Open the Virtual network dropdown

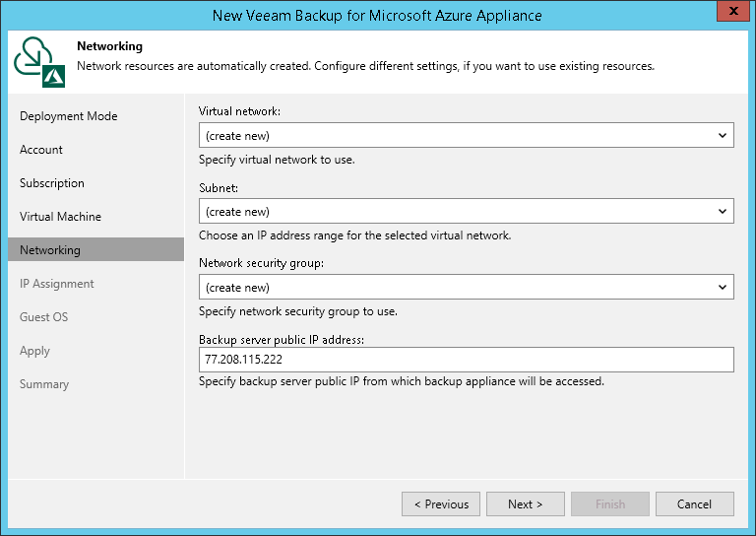467,135
